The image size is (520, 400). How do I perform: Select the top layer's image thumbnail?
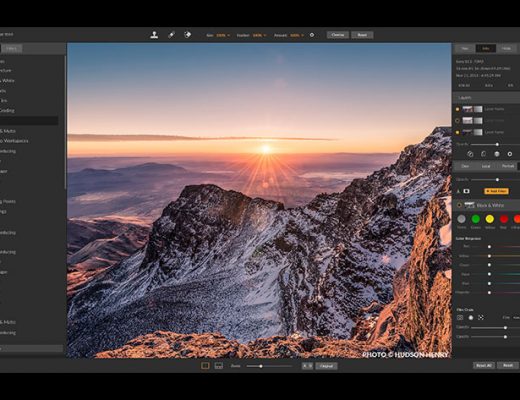click(x=467, y=109)
